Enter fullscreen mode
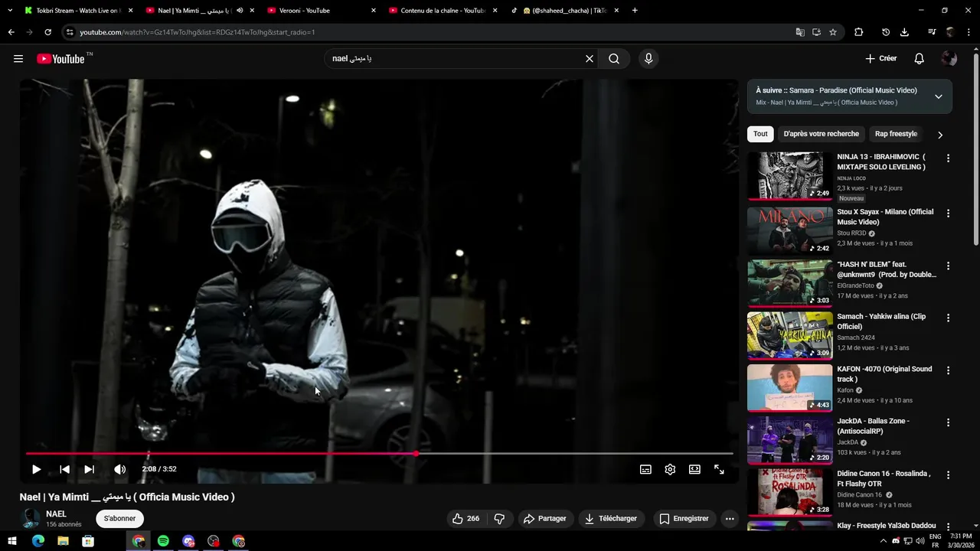Image resolution: width=980 pixels, height=551 pixels. 719,470
